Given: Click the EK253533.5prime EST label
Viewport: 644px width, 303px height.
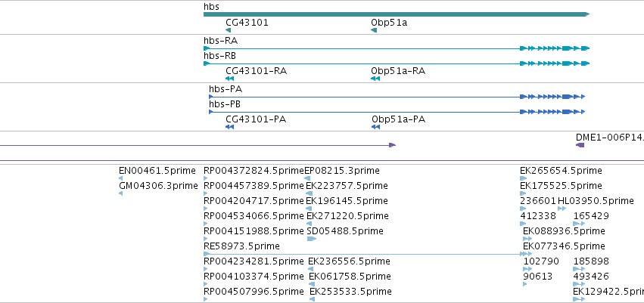Looking at the screenshot, I should point(350,292).
